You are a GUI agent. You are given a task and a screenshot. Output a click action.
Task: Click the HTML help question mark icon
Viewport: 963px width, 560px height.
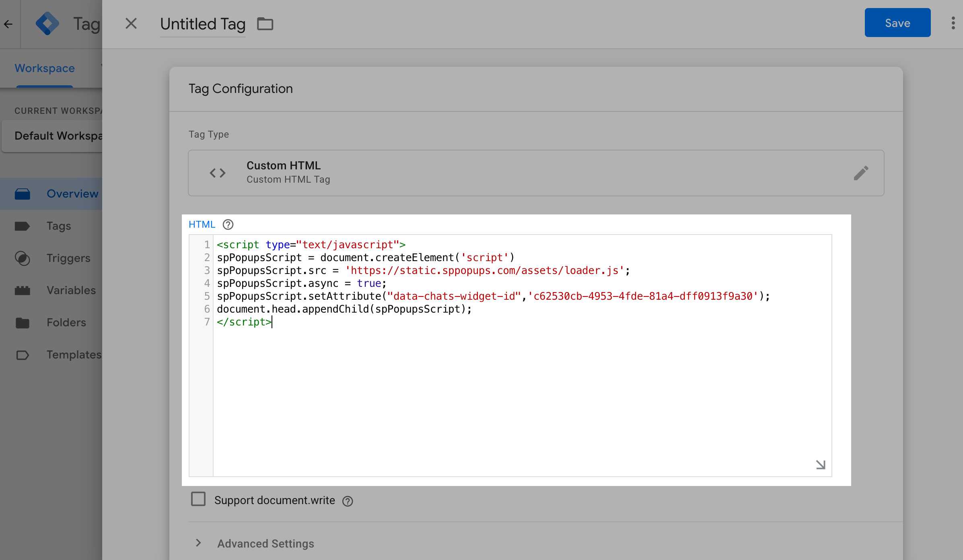coord(228,224)
